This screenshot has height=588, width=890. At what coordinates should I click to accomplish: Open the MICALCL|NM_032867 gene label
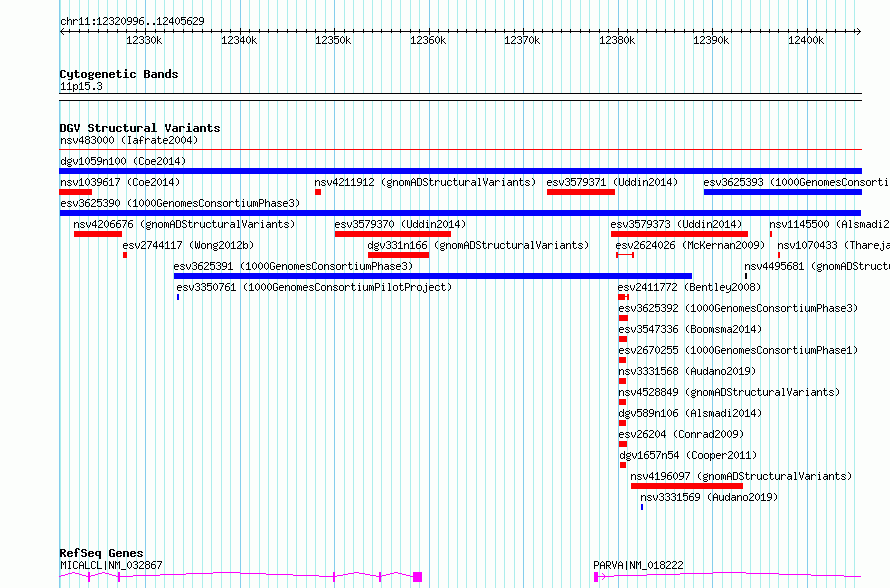pos(111,565)
